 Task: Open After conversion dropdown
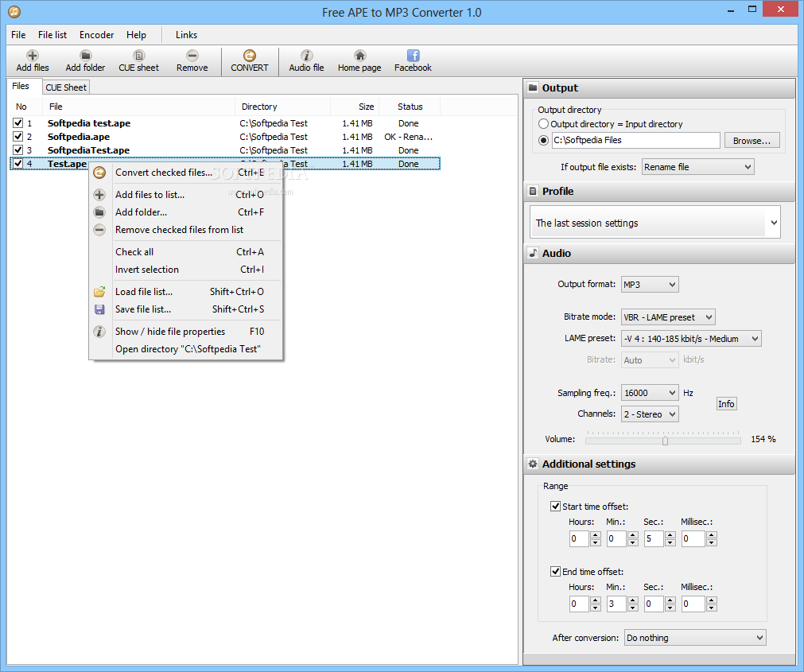(695, 638)
